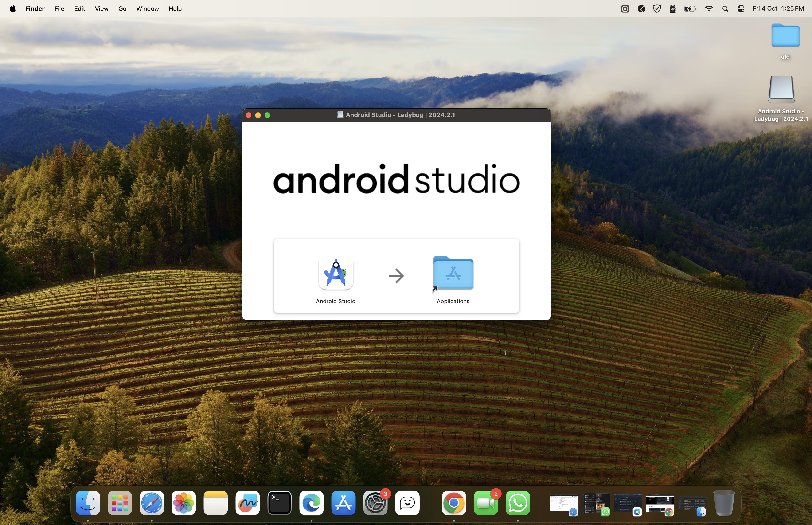Viewport: 812px width, 525px height.
Task: Open App Store from the Dock
Action: [343, 503]
